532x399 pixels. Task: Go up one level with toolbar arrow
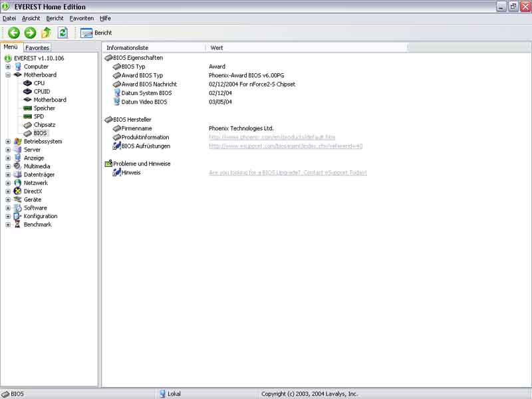tap(47, 33)
